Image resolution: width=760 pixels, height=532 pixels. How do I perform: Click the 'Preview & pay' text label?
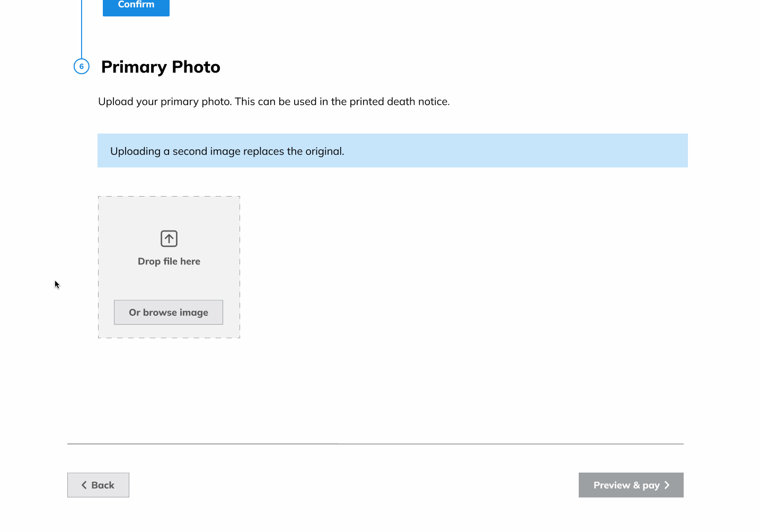pos(626,485)
